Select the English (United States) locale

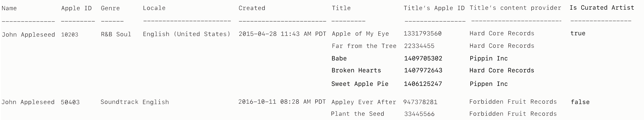tap(187, 34)
